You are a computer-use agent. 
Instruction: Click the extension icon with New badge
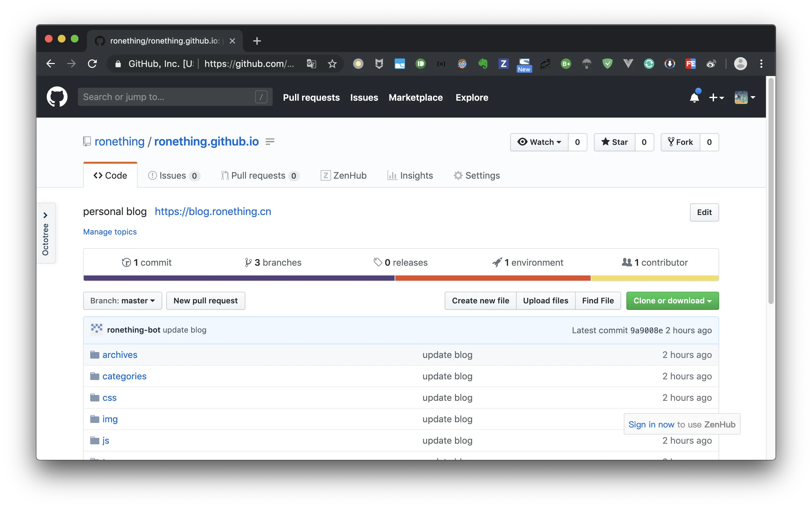point(524,65)
